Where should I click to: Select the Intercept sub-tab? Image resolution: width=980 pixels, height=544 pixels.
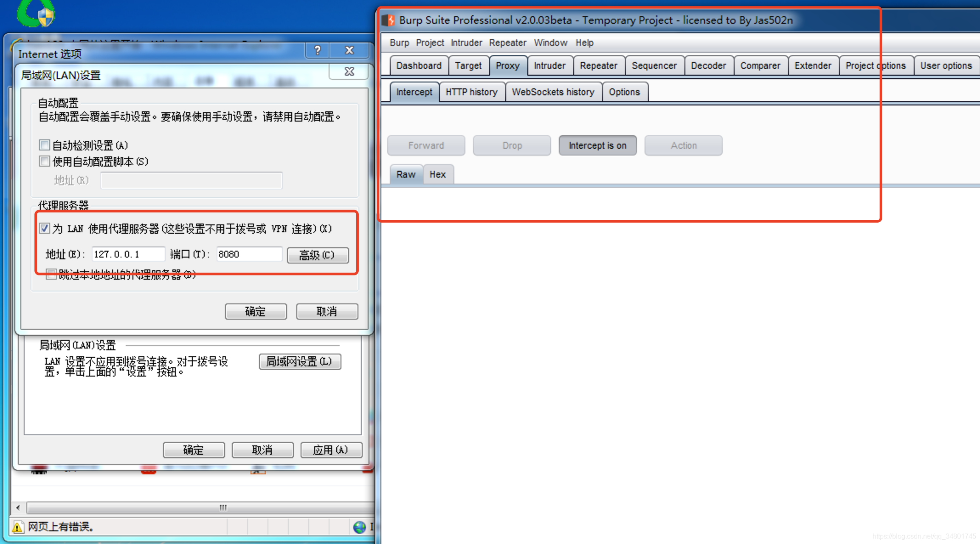click(x=414, y=92)
